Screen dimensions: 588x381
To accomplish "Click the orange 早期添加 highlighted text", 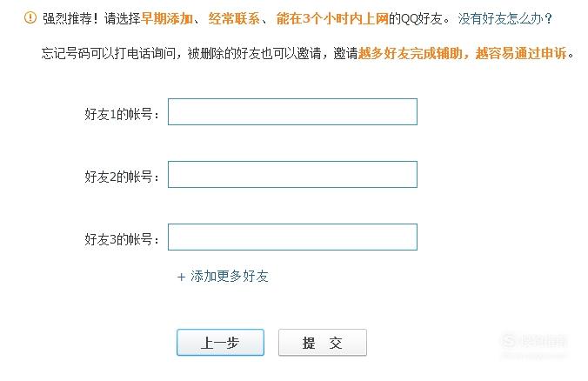I will point(167,18).
